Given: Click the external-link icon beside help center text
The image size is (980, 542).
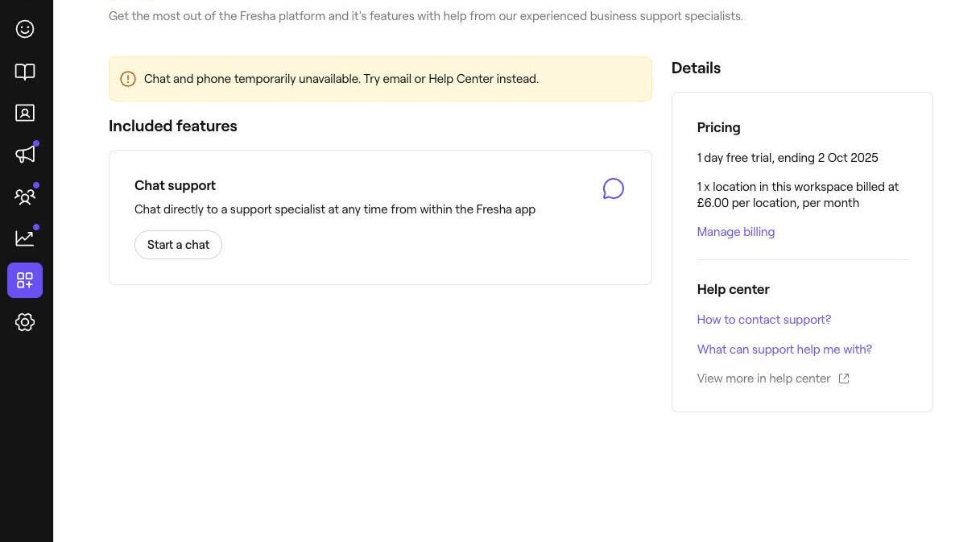Looking at the screenshot, I should 843,378.
